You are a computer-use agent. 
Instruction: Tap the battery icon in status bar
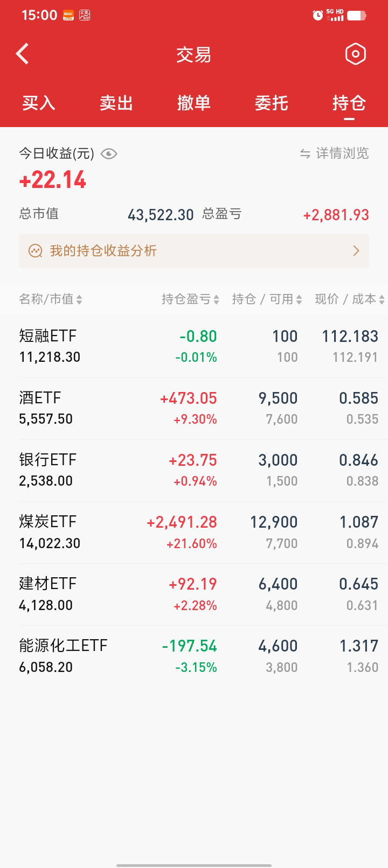pyautogui.click(x=356, y=16)
